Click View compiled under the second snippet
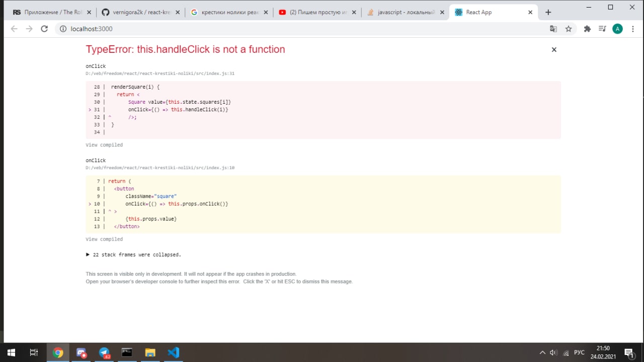 pos(104,239)
